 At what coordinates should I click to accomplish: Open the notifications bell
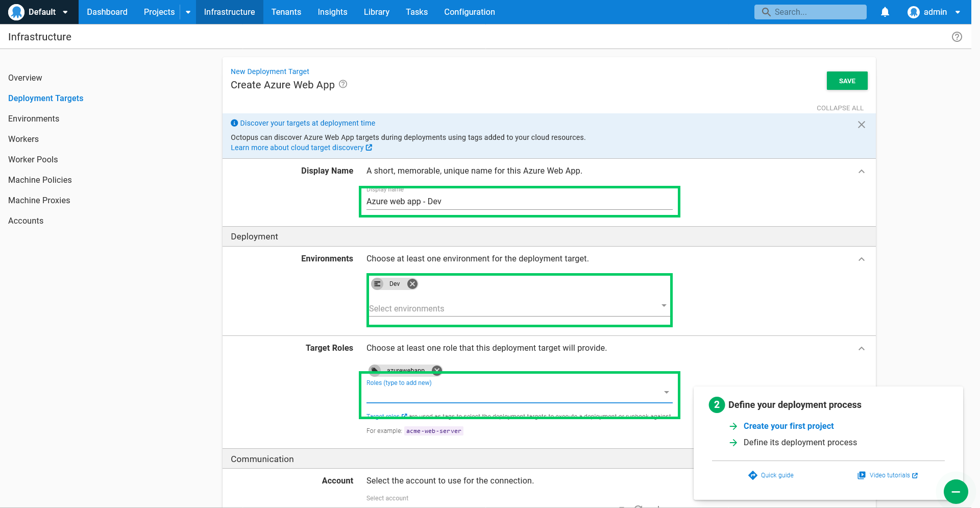tap(885, 12)
